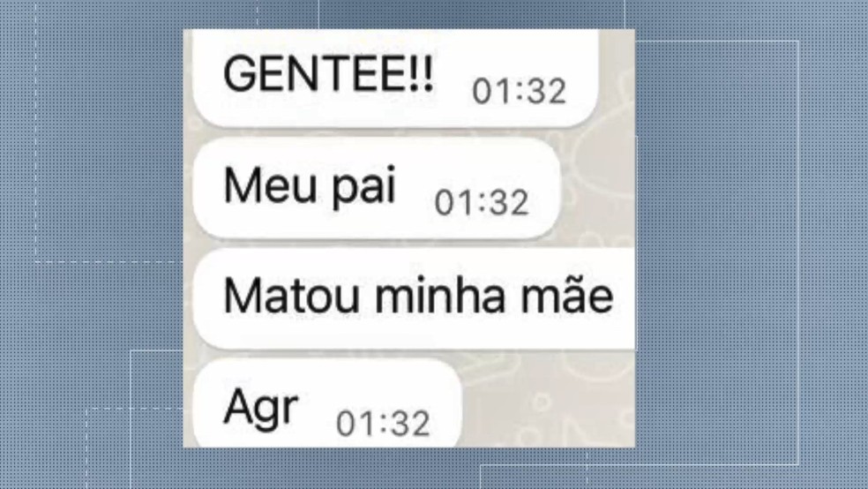Select the "GENTEE!!" message bubble
Viewport: 868px width, 489px height.
pos(396,79)
